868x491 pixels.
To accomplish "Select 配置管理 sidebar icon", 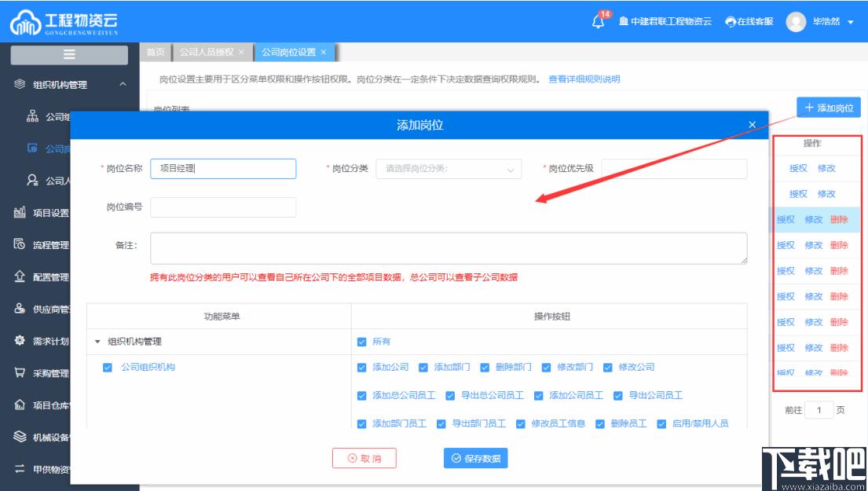I will pos(20,277).
